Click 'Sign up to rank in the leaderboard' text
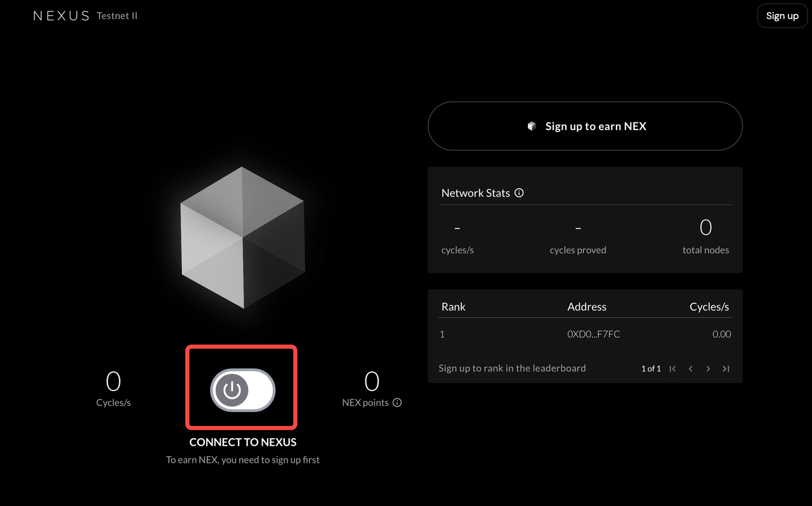 point(513,368)
